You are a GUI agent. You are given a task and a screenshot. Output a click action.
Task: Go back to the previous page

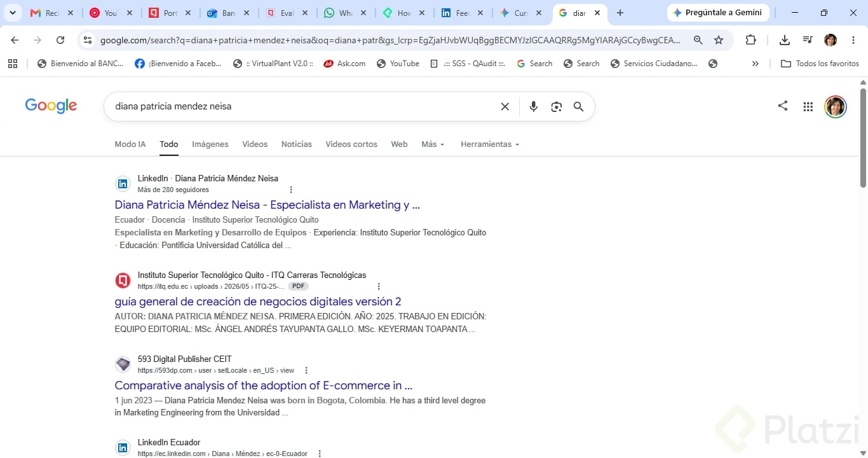(x=15, y=40)
